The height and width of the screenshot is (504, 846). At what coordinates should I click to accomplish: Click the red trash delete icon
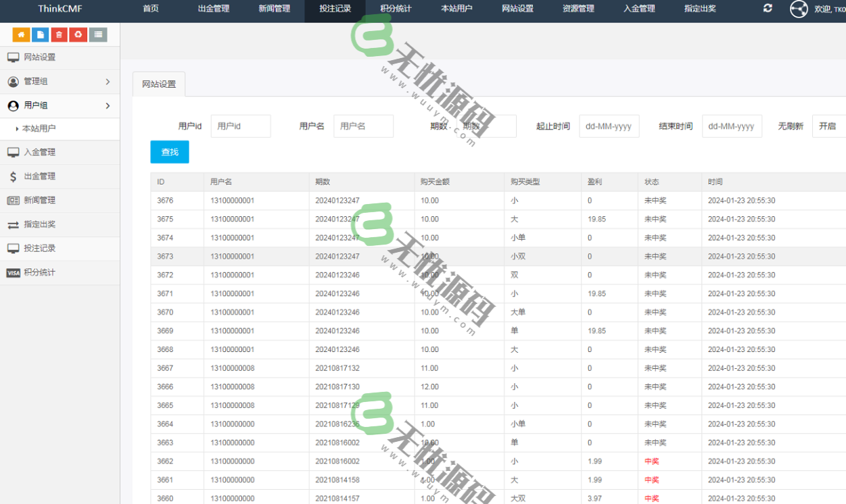click(59, 34)
